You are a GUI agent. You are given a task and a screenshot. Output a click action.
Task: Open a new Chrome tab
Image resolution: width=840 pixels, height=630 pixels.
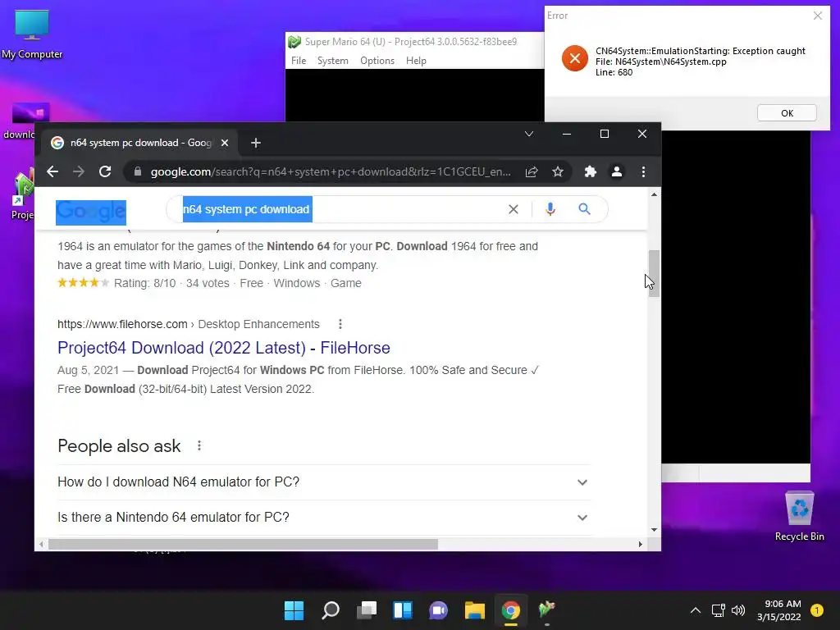256,143
